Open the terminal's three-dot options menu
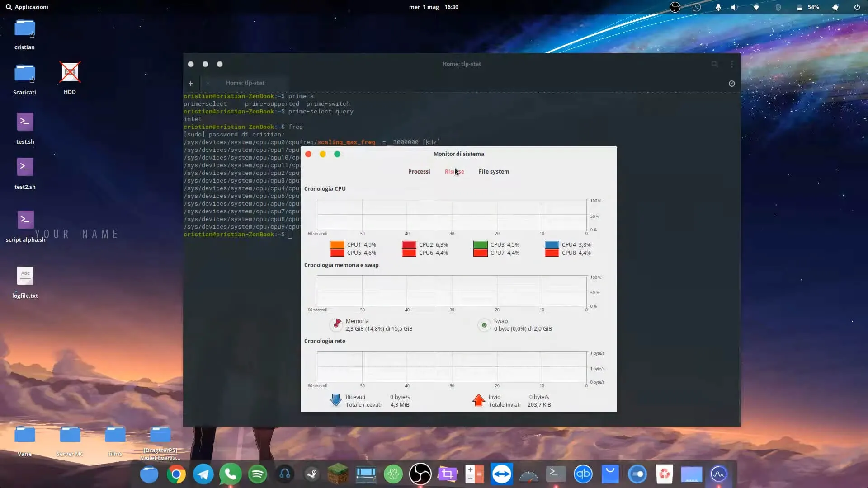868x488 pixels. [732, 64]
